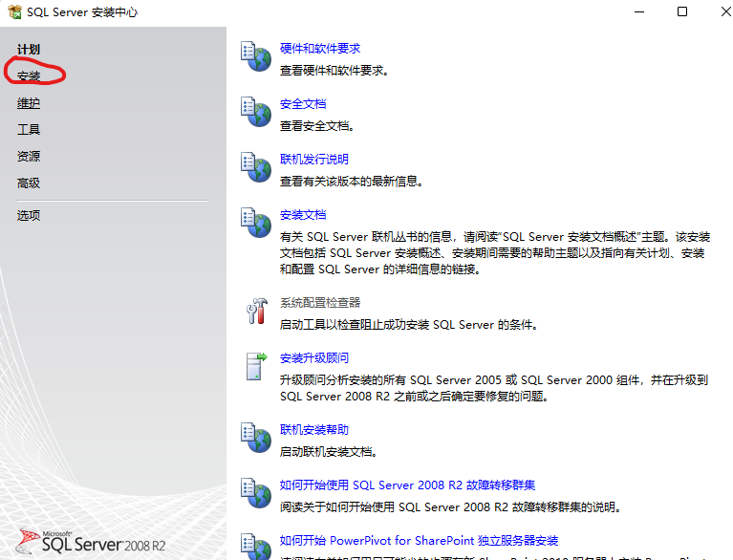Open the 安装文档 link
733x560 pixels.
(x=303, y=215)
